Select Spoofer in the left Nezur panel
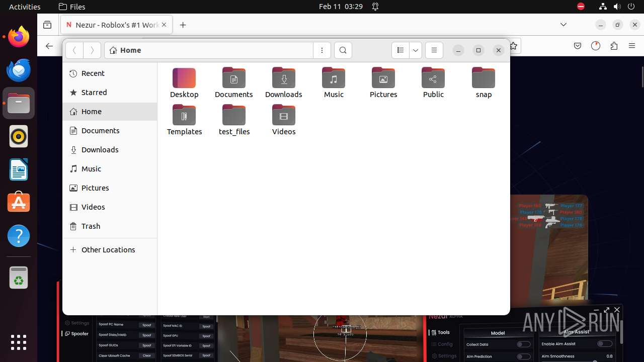Screen dimensions: 644x362 [76, 334]
